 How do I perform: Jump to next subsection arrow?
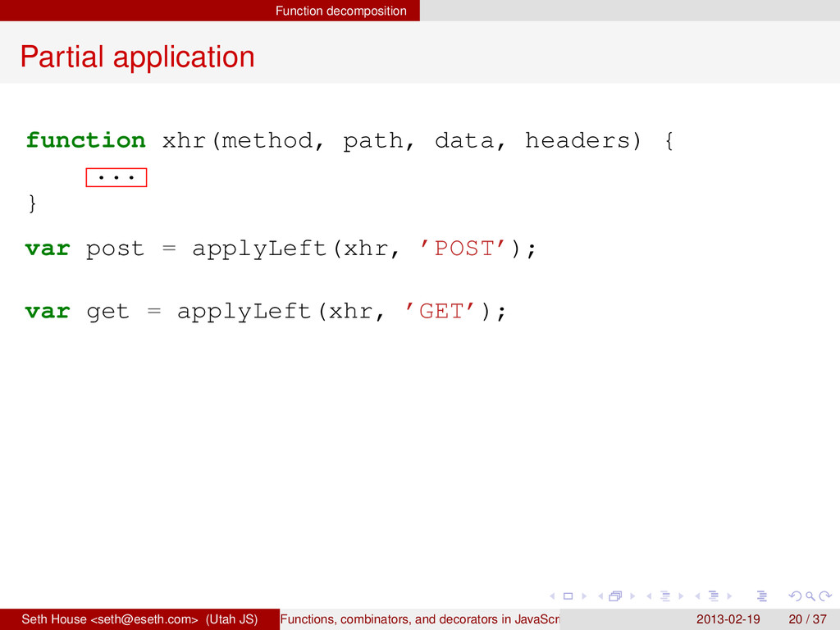tap(682, 596)
